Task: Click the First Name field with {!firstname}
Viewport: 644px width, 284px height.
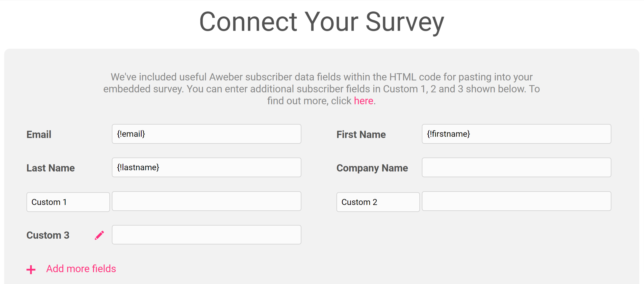Action: pos(516,134)
